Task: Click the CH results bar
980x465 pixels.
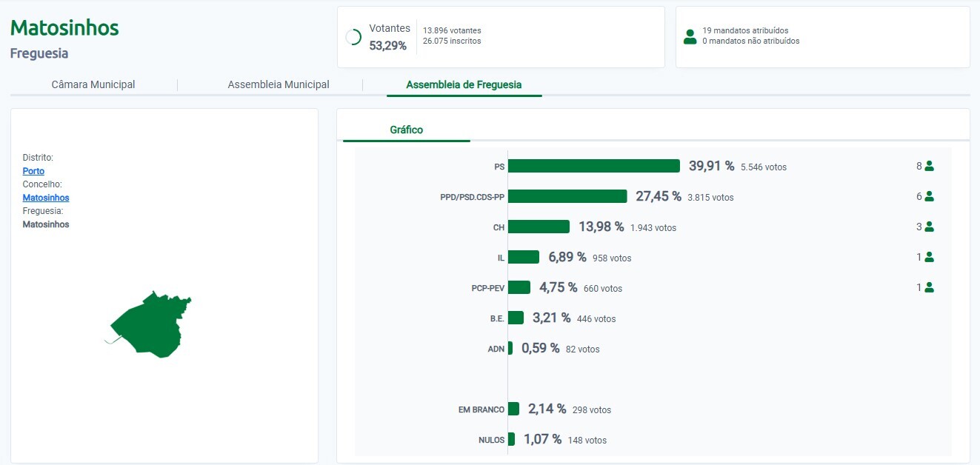Action: point(539,227)
